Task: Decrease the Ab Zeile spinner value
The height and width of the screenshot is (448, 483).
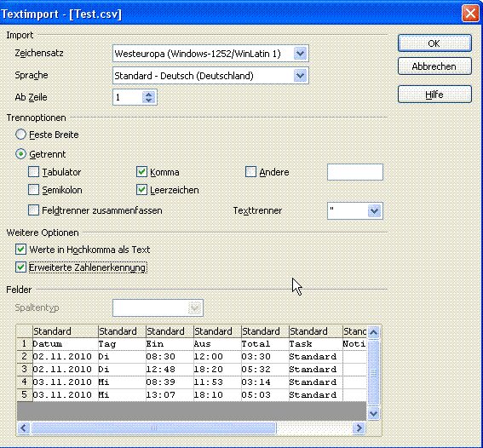Action: [149, 101]
